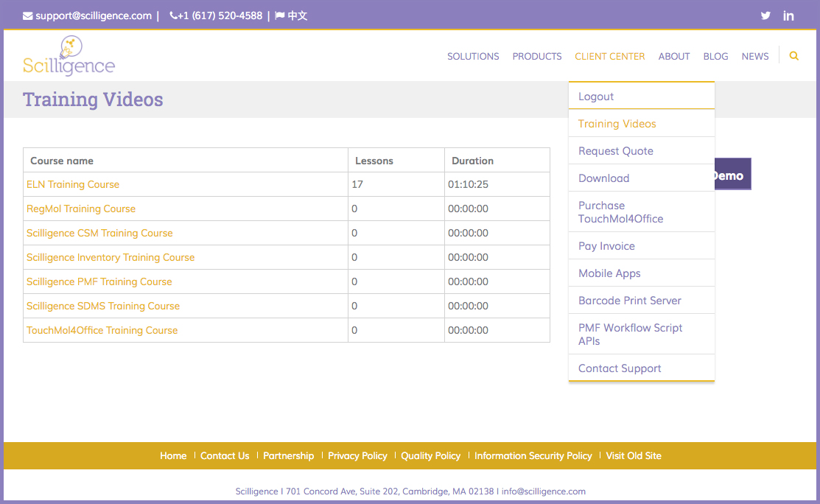Image resolution: width=820 pixels, height=504 pixels.
Task: Open the Quality Policy footer link
Action: [430, 456]
